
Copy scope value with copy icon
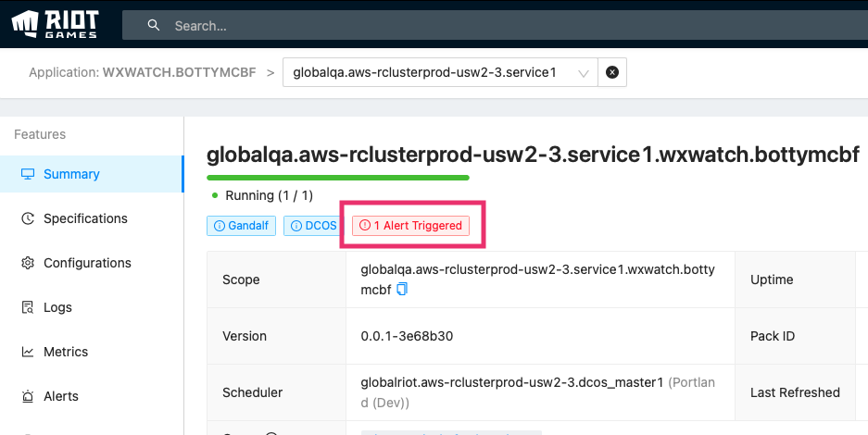pos(402,290)
